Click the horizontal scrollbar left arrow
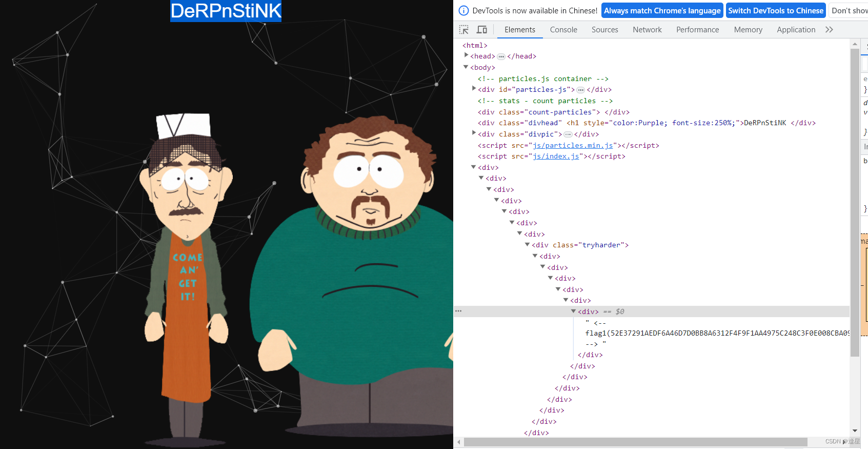 tap(459, 442)
